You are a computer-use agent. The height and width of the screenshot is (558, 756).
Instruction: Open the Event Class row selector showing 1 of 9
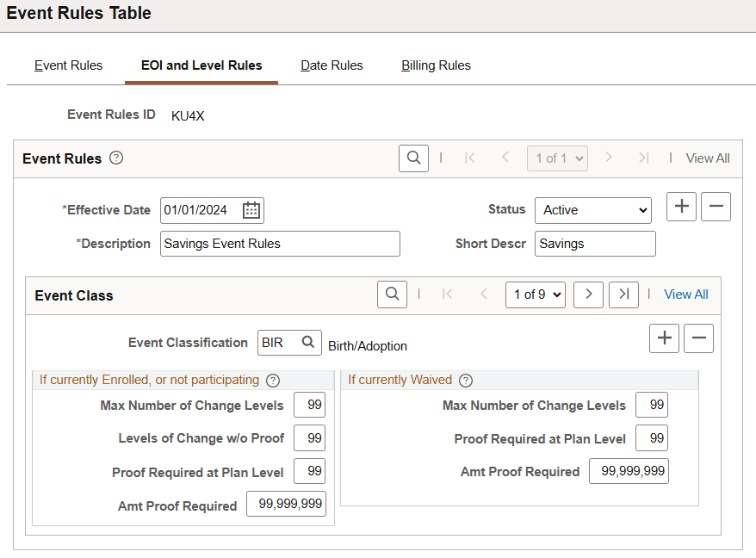click(x=535, y=294)
